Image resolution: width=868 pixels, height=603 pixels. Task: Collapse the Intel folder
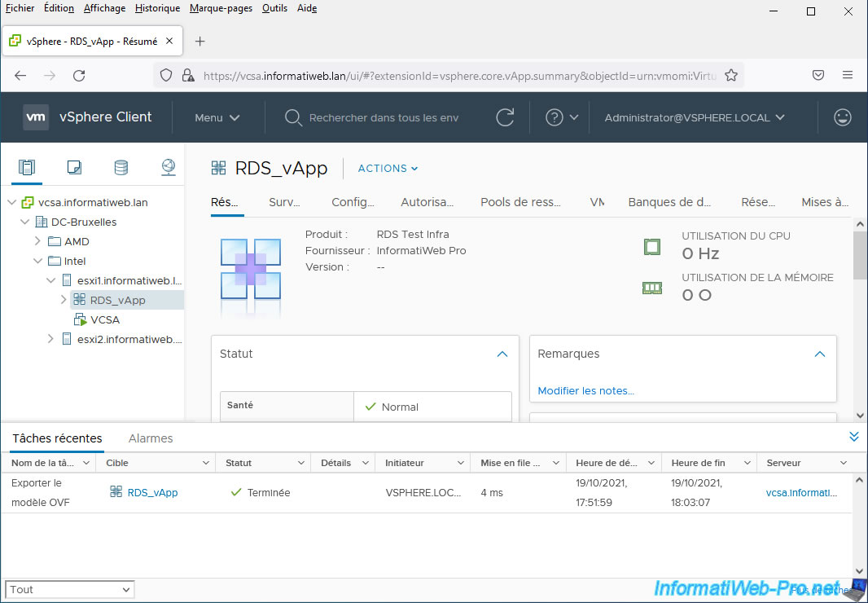click(37, 261)
